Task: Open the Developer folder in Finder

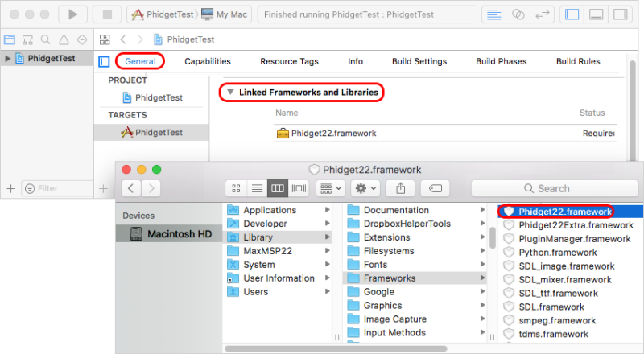Action: (x=278, y=224)
